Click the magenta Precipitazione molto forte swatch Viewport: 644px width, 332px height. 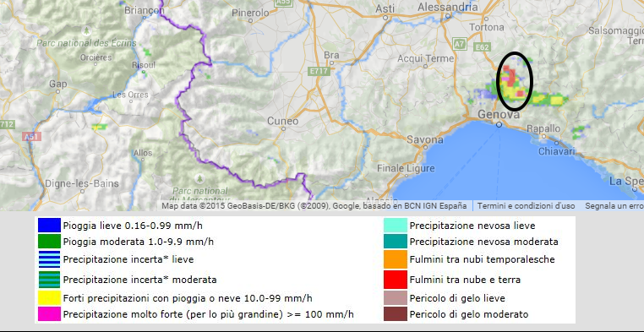(49, 314)
